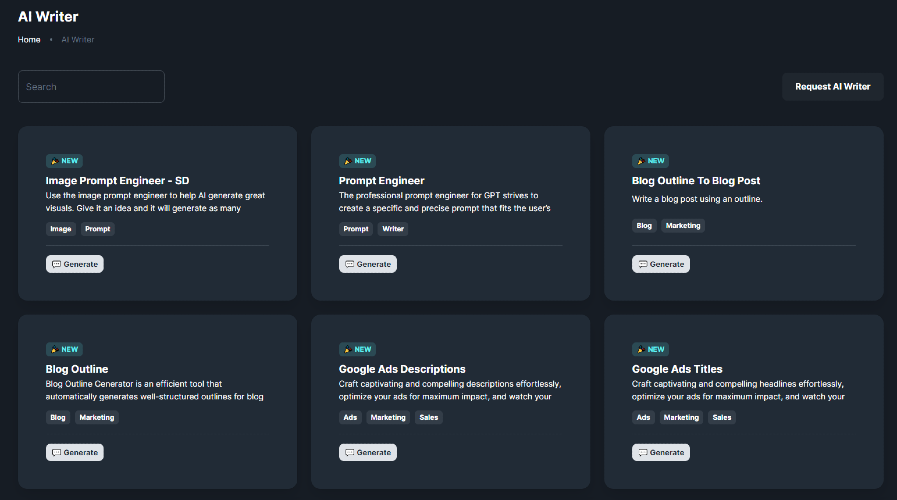Click the NEW badge on Blog Outline card
Viewport: 897px width, 500px height.
pyautogui.click(x=64, y=349)
